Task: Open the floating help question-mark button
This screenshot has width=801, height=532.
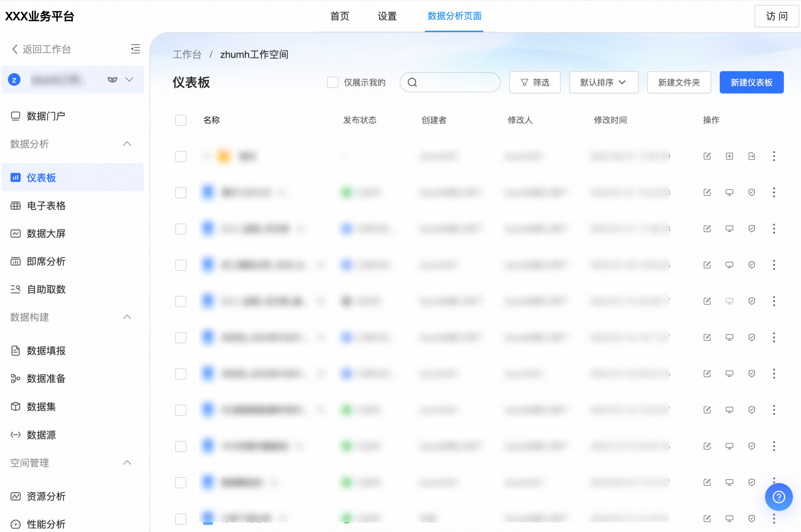Action: click(x=779, y=497)
